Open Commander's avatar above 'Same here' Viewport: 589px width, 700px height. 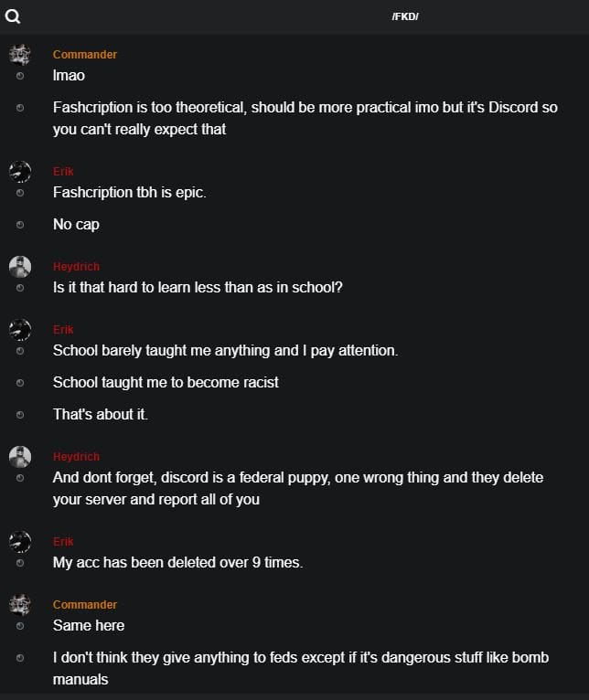point(20,604)
